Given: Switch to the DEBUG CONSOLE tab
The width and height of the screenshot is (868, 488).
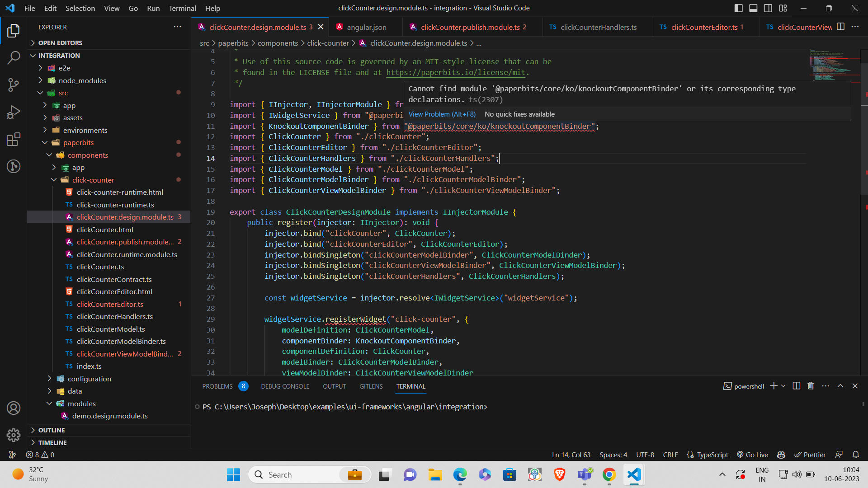Looking at the screenshot, I should [x=285, y=386].
